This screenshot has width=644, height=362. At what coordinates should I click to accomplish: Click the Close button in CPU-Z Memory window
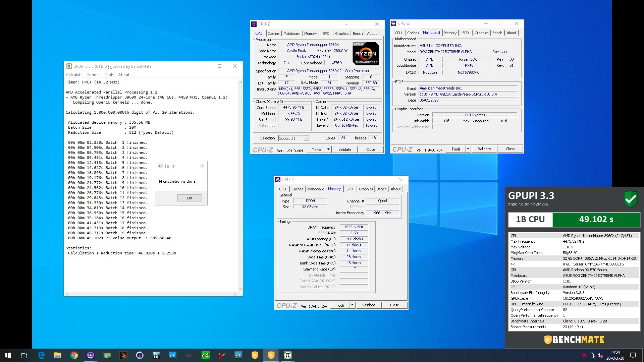(x=394, y=305)
